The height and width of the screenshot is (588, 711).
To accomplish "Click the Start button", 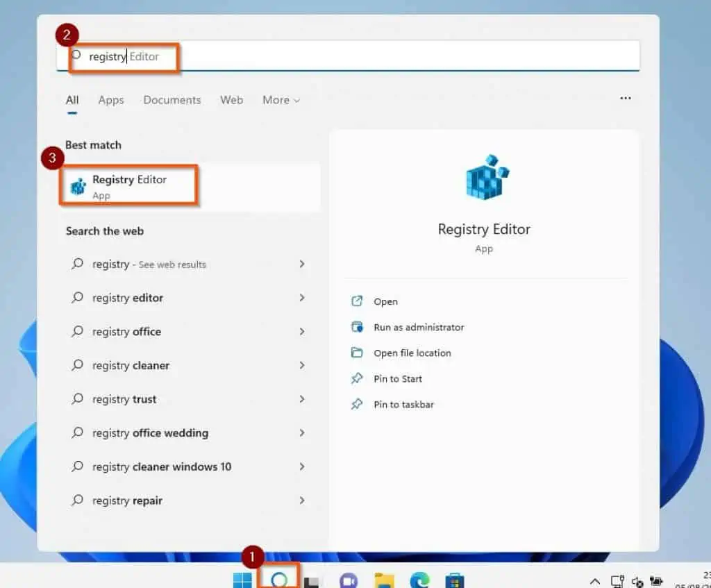I will tap(241, 578).
